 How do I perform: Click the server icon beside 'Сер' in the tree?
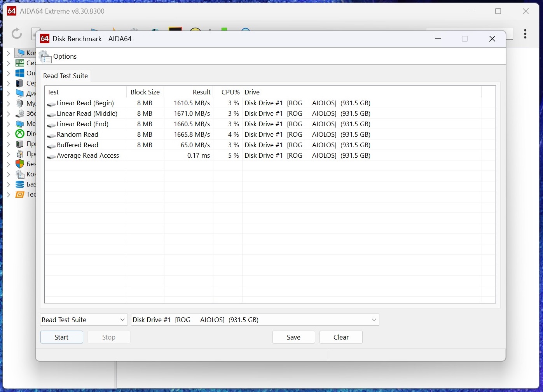20,83
